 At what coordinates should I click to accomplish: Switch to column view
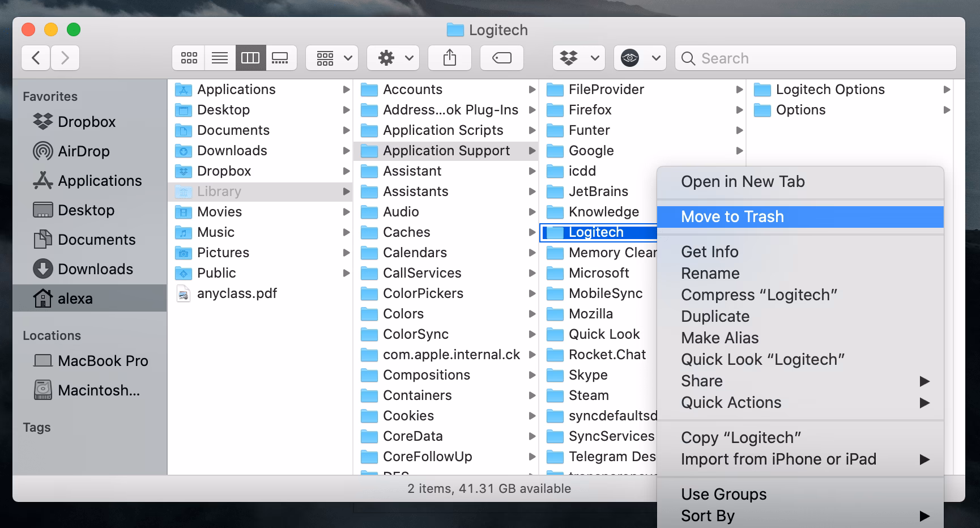pyautogui.click(x=250, y=58)
